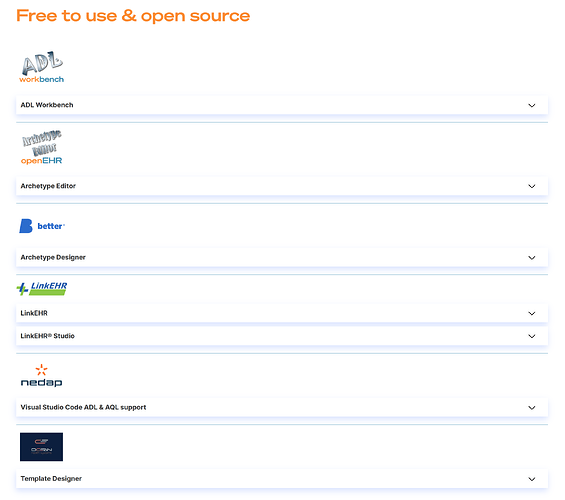Screen dimensions: 565x500
Task: Click Visual Studio Code ADL & AQL support label
Action: click(x=83, y=407)
